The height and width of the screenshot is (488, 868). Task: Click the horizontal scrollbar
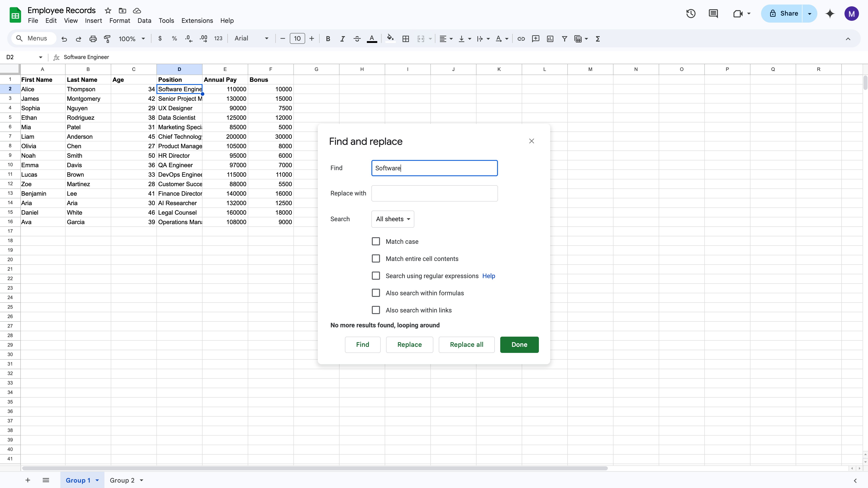point(315,468)
